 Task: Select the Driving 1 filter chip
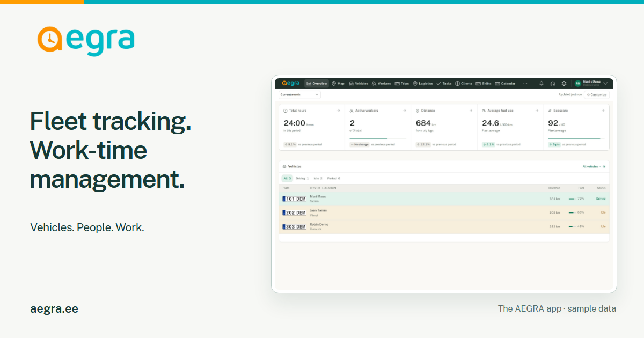coord(302,178)
